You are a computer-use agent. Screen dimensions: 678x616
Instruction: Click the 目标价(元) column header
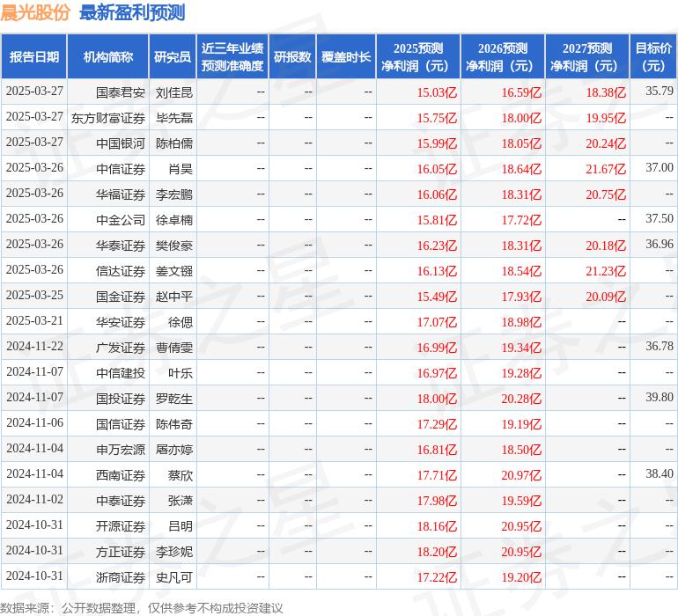(653, 56)
